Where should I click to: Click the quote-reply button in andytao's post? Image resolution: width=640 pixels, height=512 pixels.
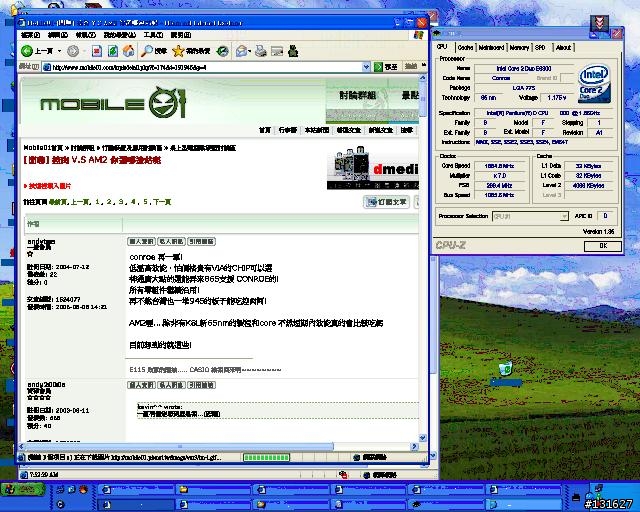[201, 241]
